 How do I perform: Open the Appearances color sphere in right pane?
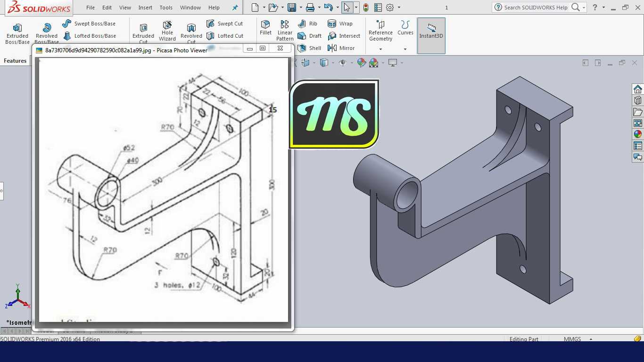[x=638, y=134]
